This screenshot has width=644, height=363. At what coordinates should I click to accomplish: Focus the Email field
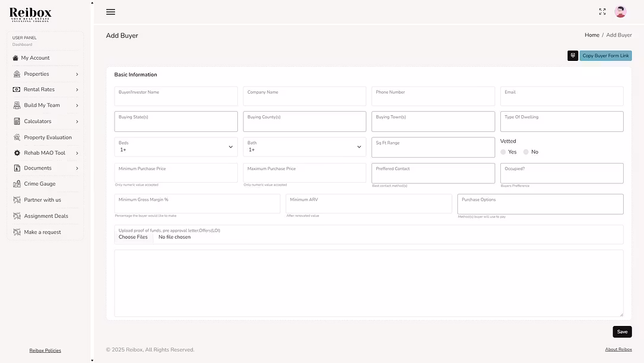562,96
